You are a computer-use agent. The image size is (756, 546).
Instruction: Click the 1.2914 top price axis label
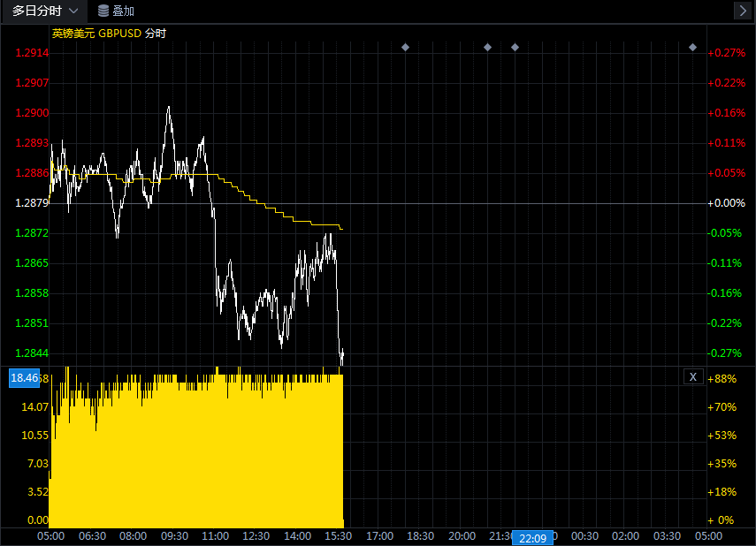[x=32, y=53]
